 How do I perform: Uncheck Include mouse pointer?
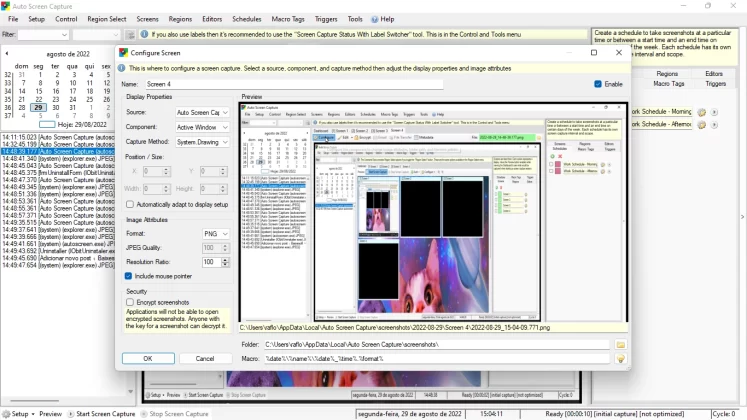click(128, 276)
